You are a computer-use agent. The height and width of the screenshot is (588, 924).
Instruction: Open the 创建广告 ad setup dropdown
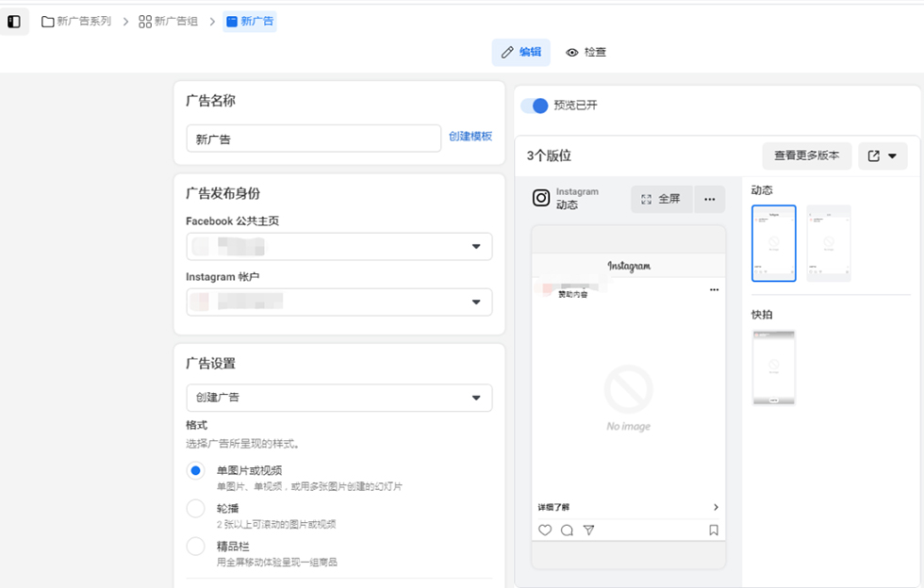point(339,398)
